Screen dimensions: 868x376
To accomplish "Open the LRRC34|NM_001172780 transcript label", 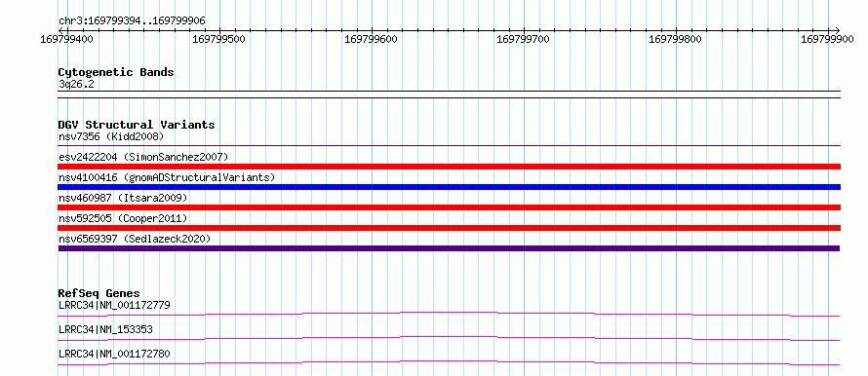I will 114,354.
